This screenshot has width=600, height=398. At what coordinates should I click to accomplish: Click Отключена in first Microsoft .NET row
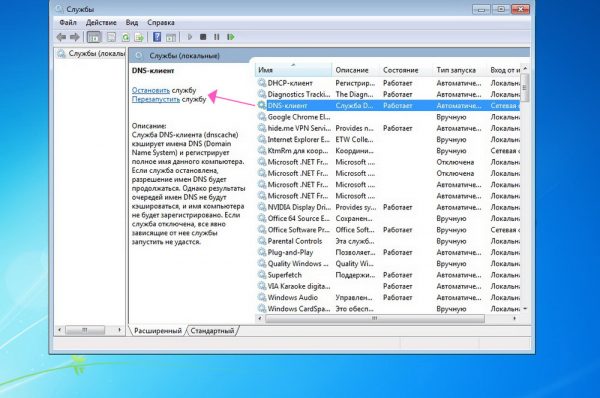point(455,162)
